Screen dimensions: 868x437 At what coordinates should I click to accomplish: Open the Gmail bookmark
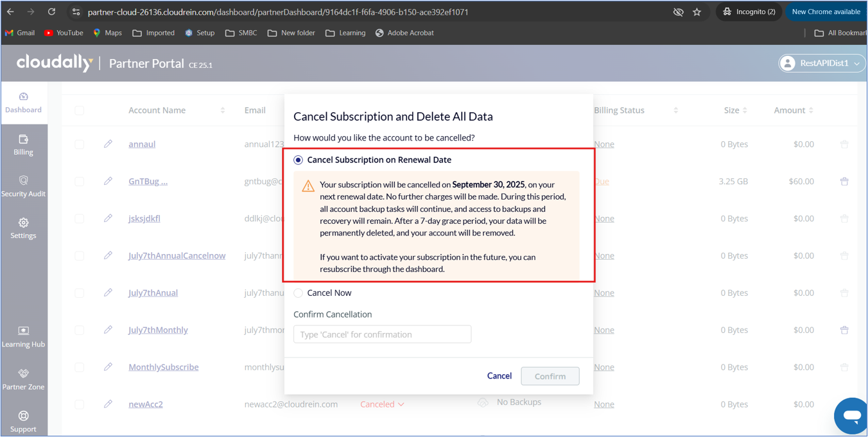pos(20,33)
